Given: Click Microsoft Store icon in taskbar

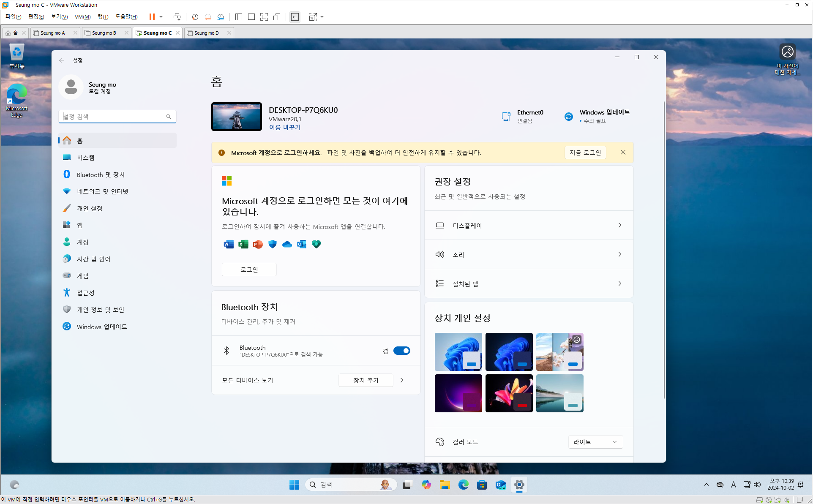Looking at the screenshot, I should click(482, 485).
